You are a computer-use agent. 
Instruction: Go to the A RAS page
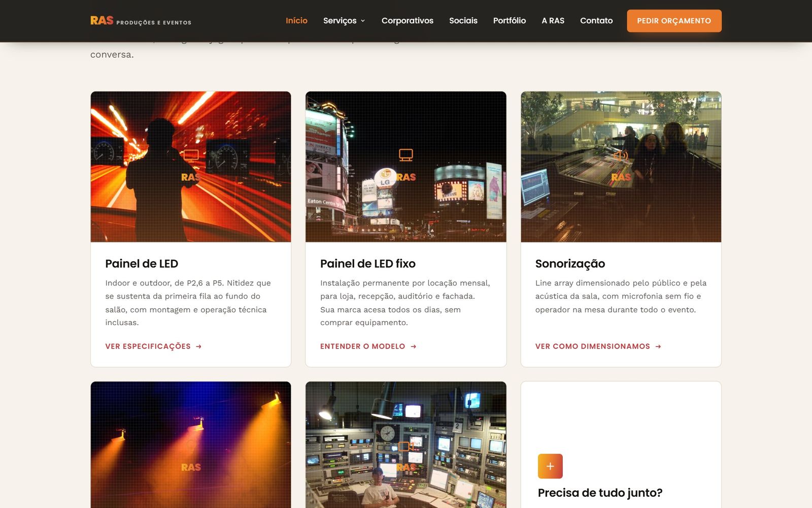[x=553, y=21]
